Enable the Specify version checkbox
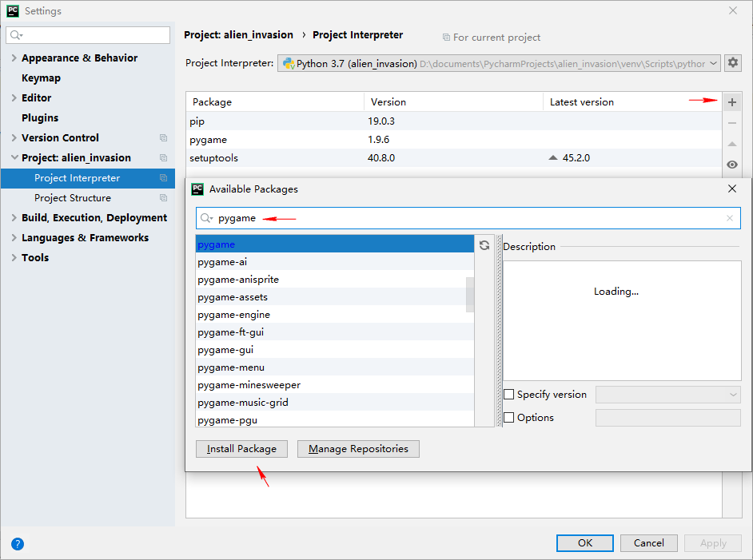 point(509,395)
